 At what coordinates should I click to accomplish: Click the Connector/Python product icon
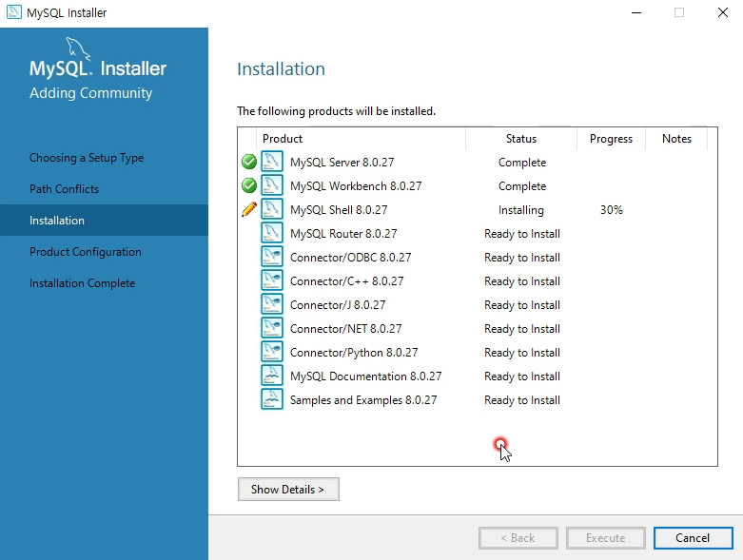pos(272,352)
